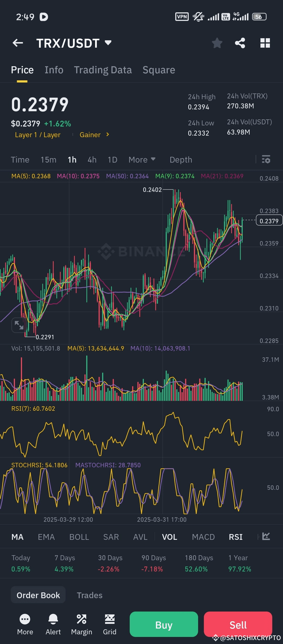Image resolution: width=283 pixels, height=644 pixels.
Task: Tap the green Buy button
Action: click(x=164, y=624)
